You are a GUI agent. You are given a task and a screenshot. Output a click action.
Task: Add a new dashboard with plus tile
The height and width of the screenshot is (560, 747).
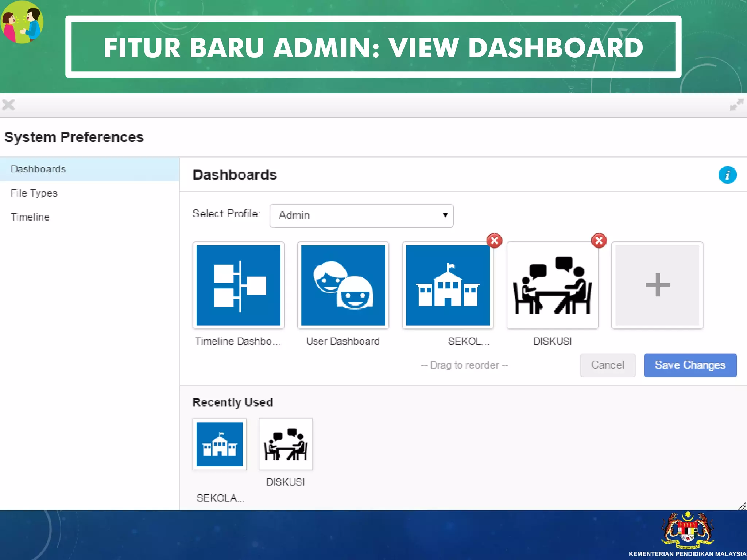657,285
